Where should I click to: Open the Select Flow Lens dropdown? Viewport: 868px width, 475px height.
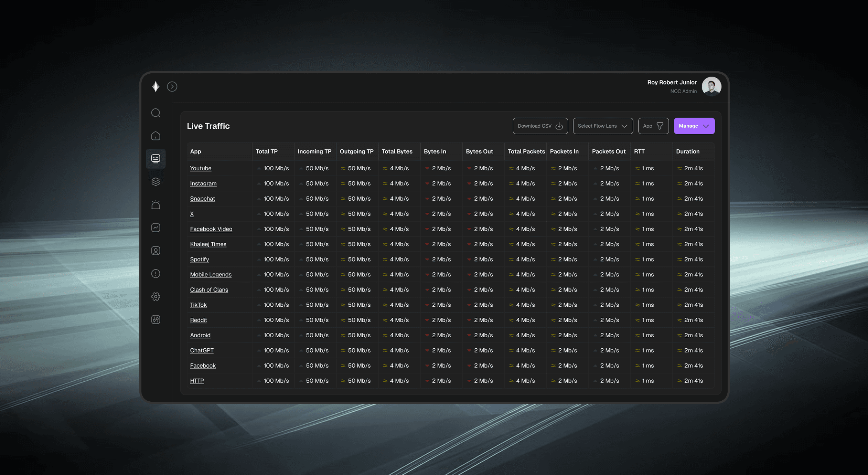pyautogui.click(x=603, y=126)
